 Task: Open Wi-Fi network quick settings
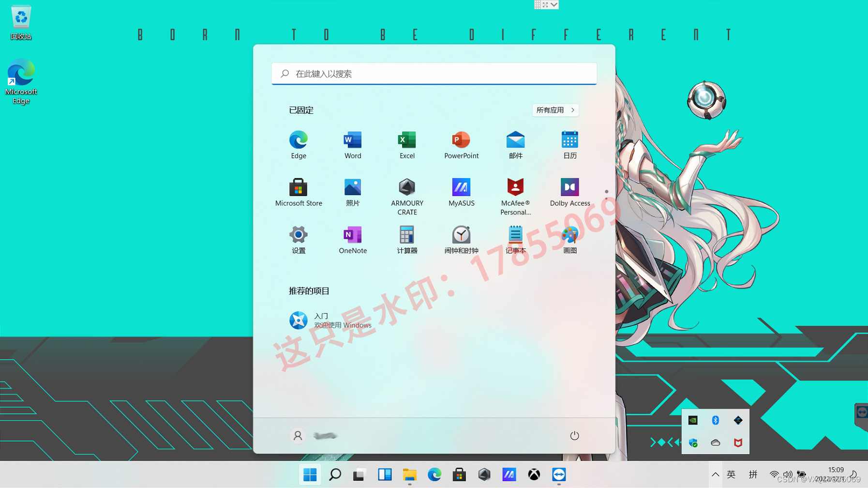pos(774,474)
